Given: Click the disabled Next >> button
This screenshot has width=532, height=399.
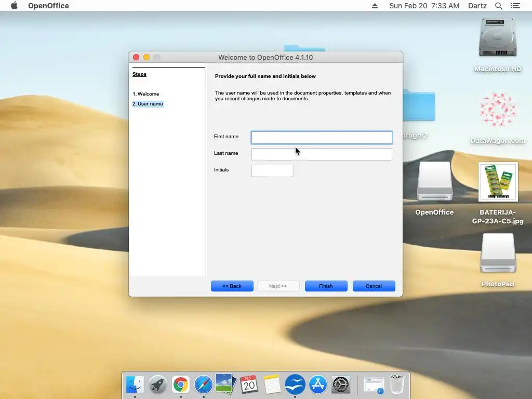Looking at the screenshot, I should (x=278, y=286).
